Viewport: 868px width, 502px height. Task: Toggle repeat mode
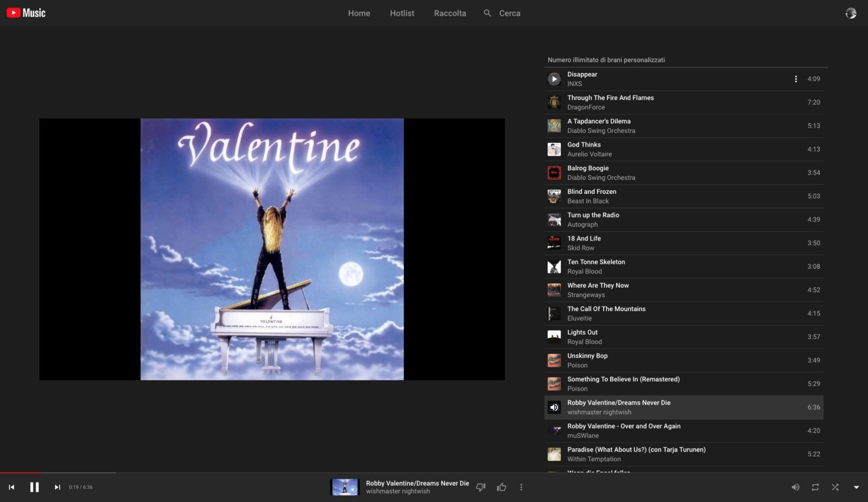tap(815, 487)
